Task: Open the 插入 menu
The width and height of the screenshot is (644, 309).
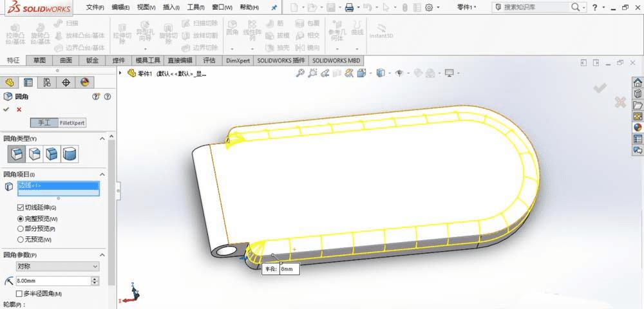Action: tap(172, 8)
